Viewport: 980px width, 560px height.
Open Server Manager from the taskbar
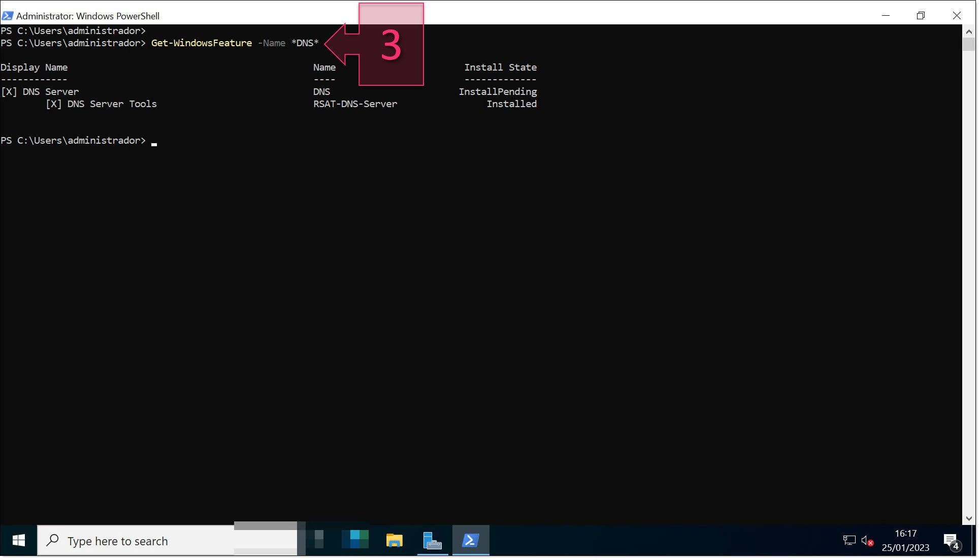(x=433, y=542)
